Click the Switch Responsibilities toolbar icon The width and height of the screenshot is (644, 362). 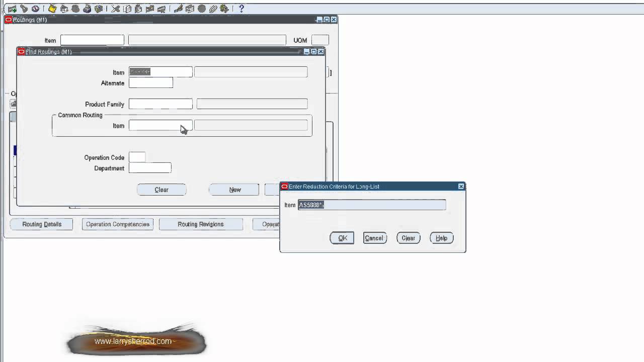[75, 9]
